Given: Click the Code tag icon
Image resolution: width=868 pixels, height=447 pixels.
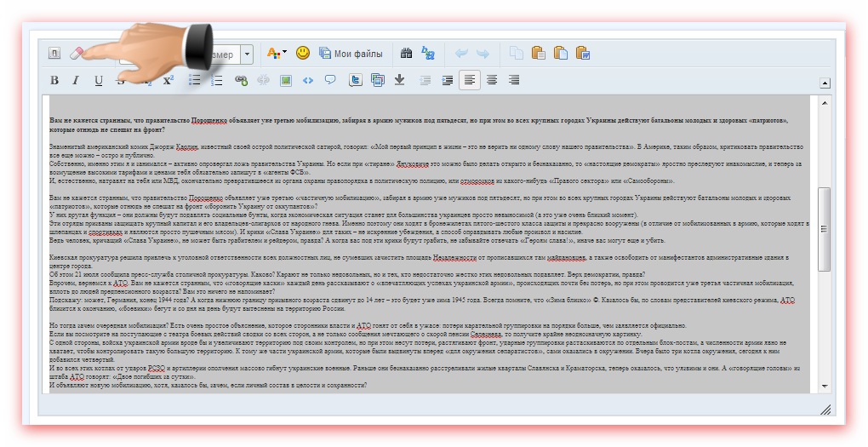Looking at the screenshot, I should (308, 80).
